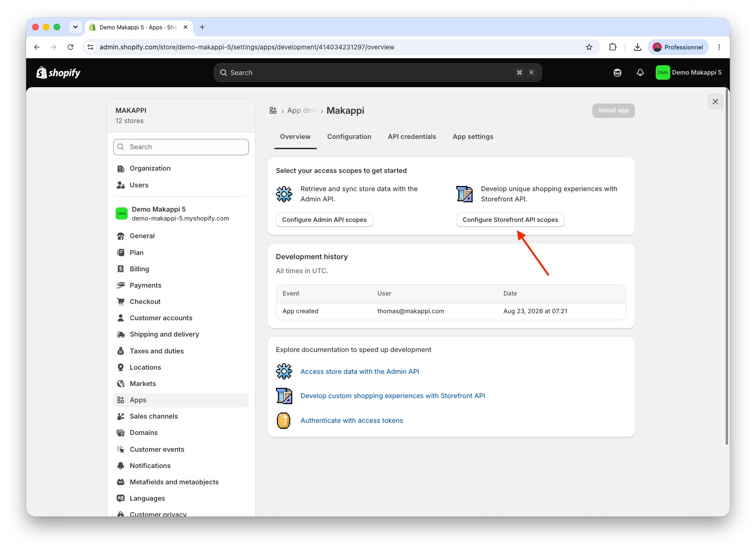Open Users settings

[181, 185]
